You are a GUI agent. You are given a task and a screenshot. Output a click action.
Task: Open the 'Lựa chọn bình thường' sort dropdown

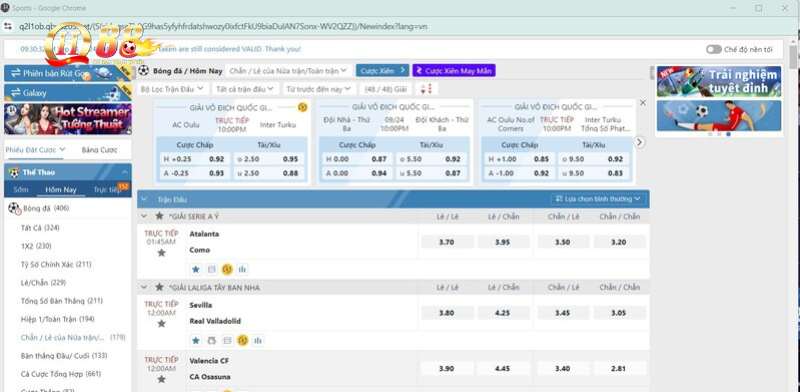click(x=597, y=199)
